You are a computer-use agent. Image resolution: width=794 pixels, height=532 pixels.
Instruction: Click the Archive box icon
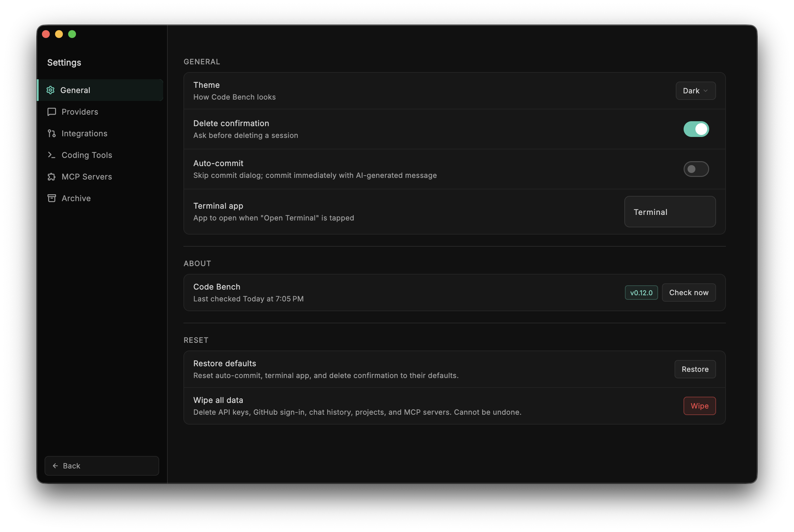(51, 198)
